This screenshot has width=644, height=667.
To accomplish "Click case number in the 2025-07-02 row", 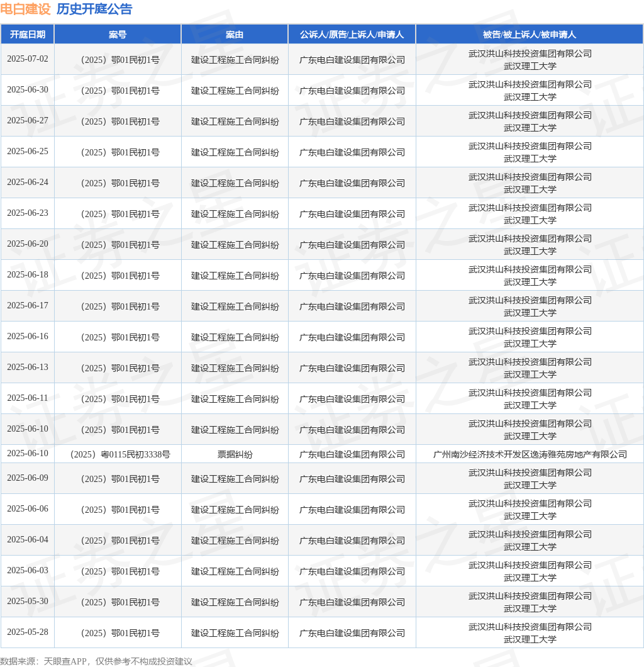I will 119,60.
